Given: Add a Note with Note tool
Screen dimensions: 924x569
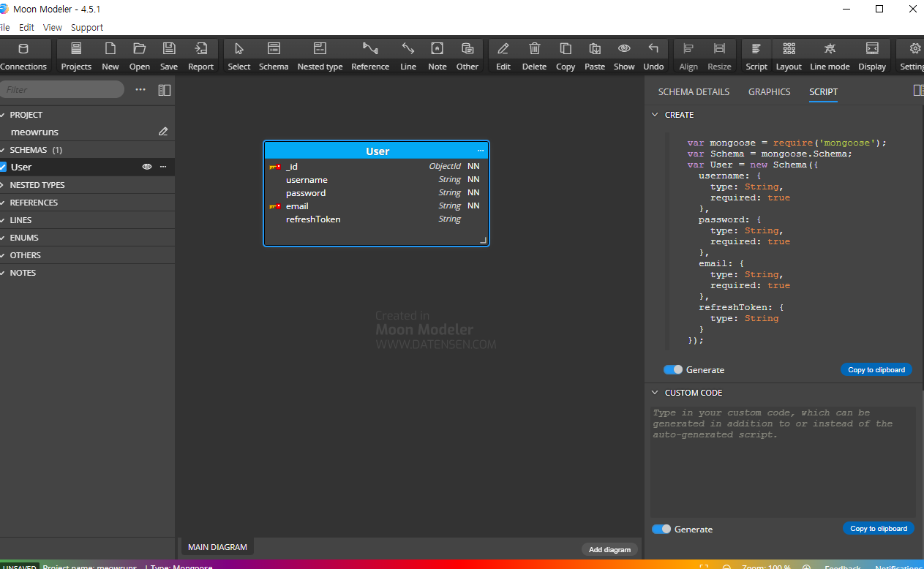Looking at the screenshot, I should 437,56.
